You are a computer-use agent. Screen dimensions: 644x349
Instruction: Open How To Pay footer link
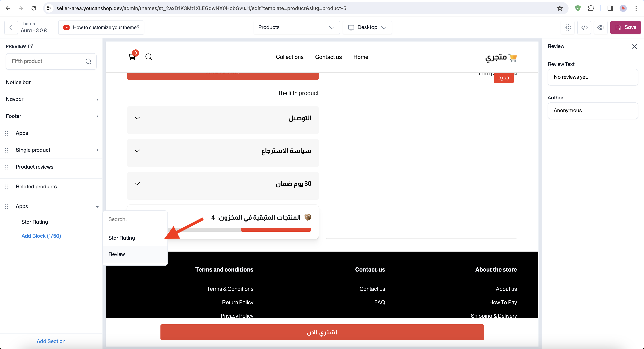click(x=503, y=302)
